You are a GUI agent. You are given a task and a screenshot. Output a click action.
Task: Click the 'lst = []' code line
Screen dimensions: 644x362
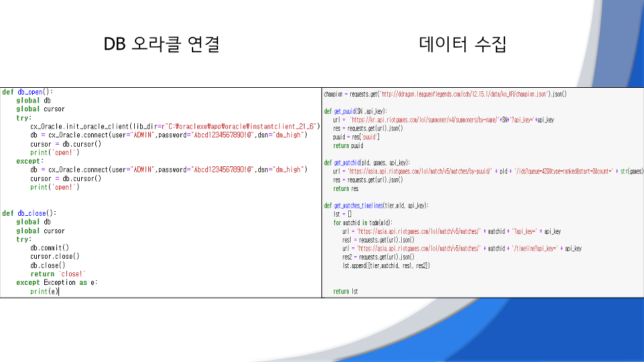(x=342, y=215)
